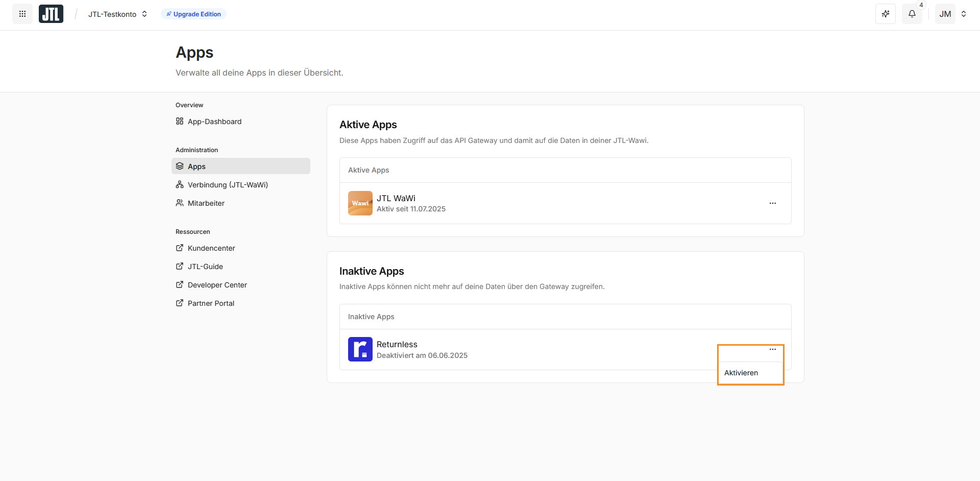This screenshot has width=980, height=481.
Task: Click the 'Aktiv seit 11.07.2025' status text
Action: [411, 209]
